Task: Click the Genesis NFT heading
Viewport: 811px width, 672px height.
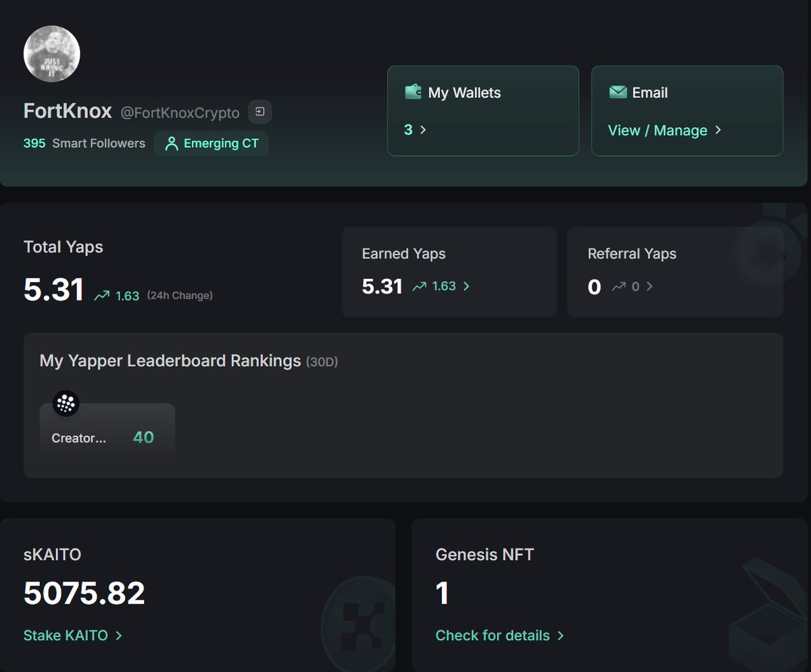Action: (x=485, y=554)
